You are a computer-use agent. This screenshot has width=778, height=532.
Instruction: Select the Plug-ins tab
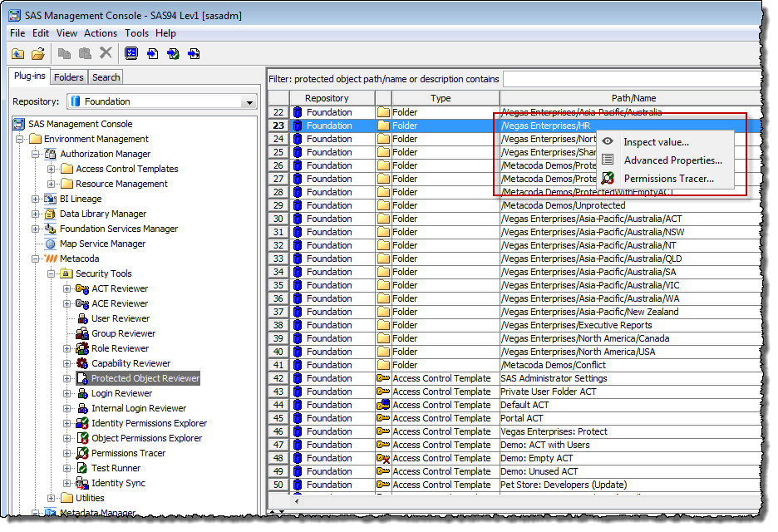tap(30, 76)
